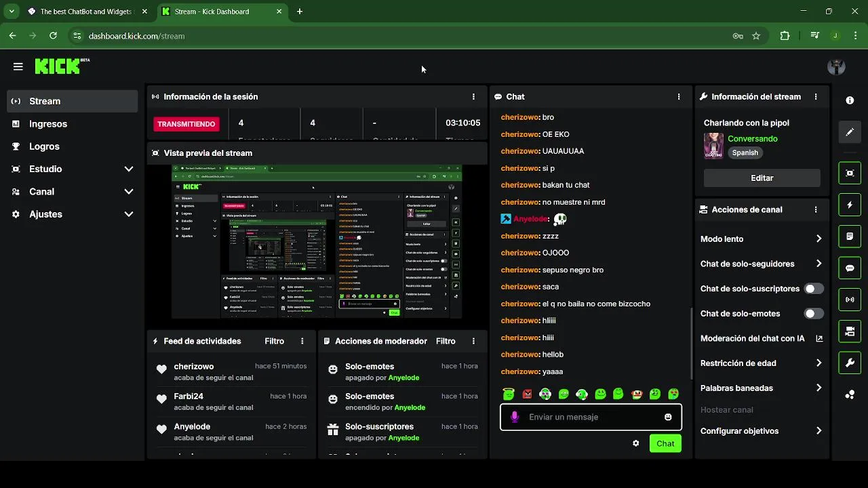This screenshot has width=868, height=488.
Task: Reload the page with browser refresh
Action: pos(53,36)
